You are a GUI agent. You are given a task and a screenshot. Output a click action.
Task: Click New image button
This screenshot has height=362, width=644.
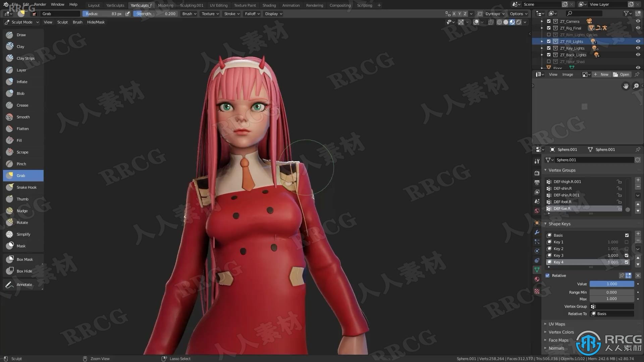click(601, 74)
